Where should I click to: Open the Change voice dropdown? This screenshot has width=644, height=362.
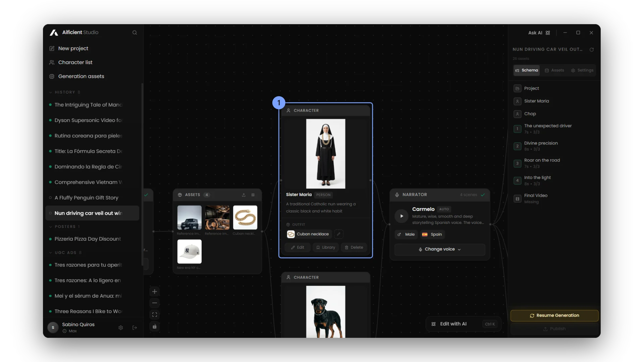pos(440,249)
